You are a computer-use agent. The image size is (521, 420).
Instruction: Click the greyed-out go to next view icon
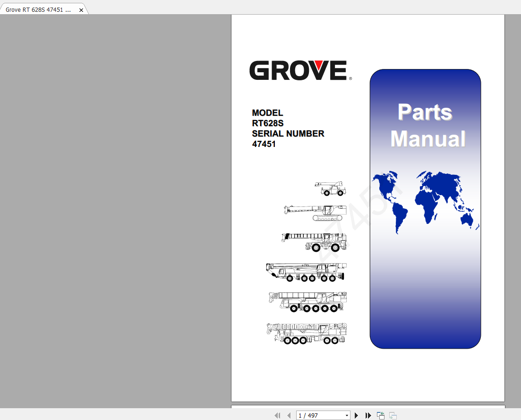tap(393, 416)
